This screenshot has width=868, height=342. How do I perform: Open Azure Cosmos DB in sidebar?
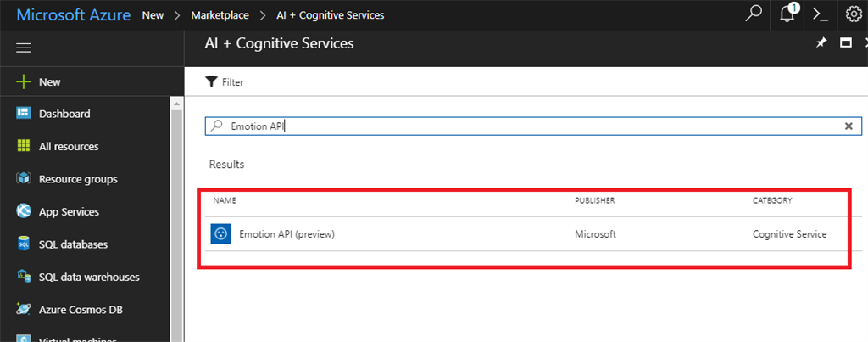point(81,310)
